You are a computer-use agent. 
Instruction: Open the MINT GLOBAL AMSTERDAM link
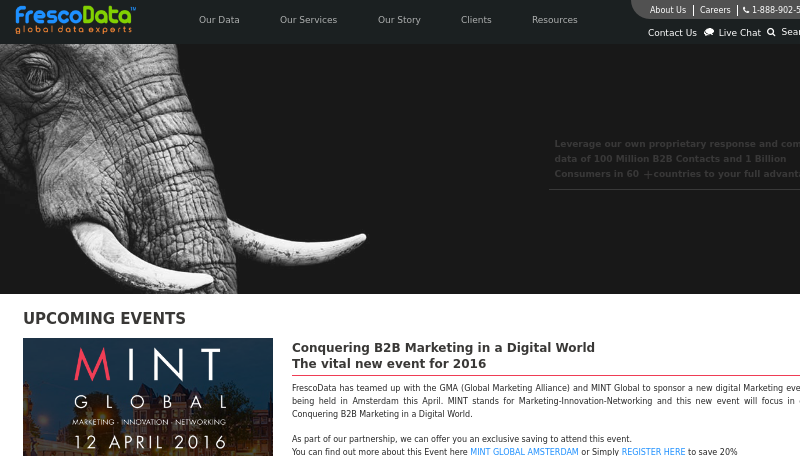(x=524, y=451)
